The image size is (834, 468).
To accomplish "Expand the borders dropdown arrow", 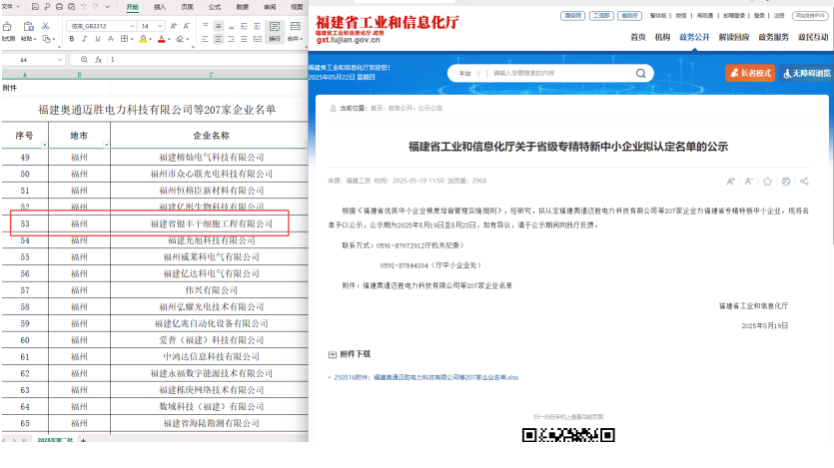I will [132, 39].
